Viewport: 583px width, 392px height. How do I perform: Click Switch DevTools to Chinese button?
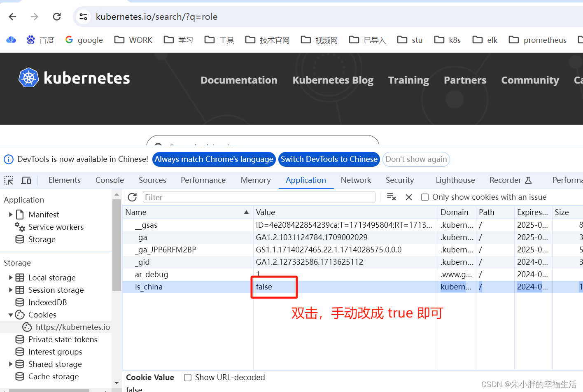tap(329, 159)
